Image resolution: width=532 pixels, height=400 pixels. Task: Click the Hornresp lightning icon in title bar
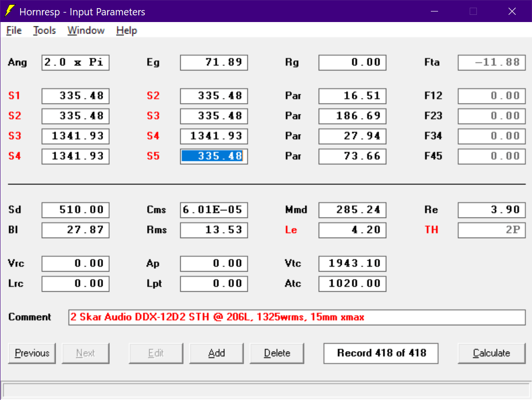point(10,11)
